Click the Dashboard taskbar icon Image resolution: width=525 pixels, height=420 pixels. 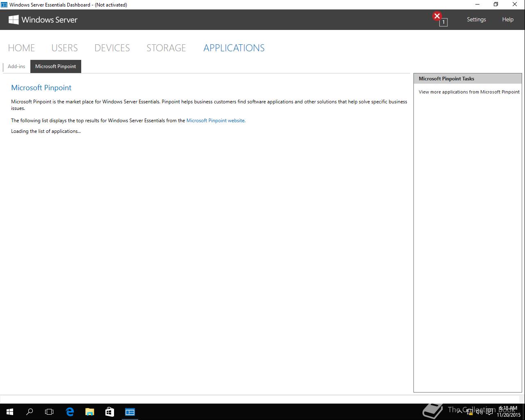coord(130,412)
